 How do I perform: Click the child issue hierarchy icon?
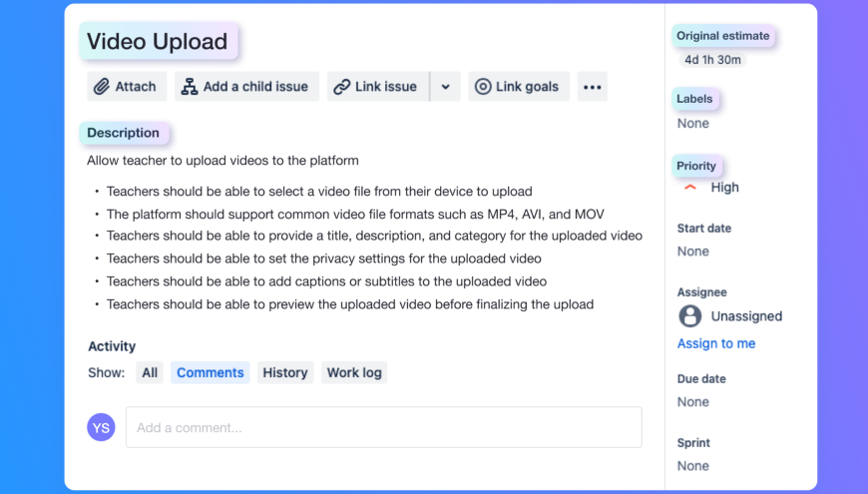190,87
